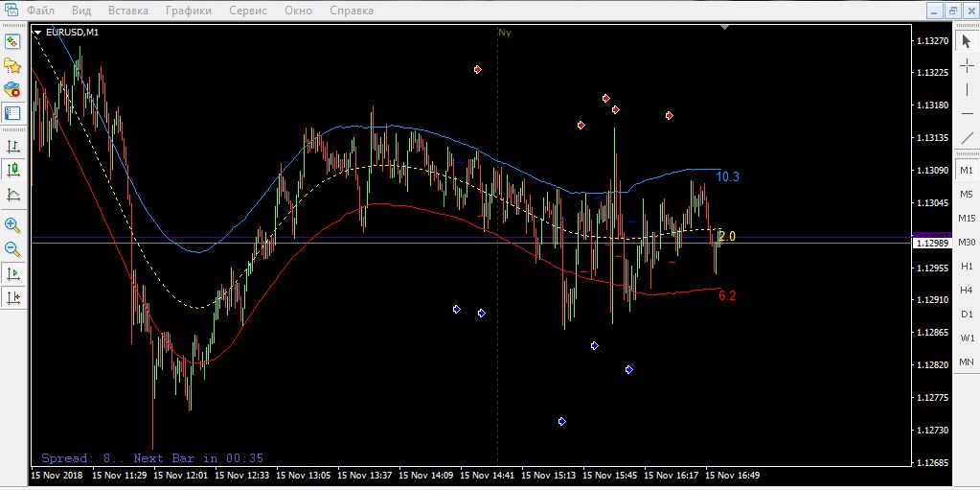Minimize the chart child window
Screen dimensions: 980x490
click(935, 10)
